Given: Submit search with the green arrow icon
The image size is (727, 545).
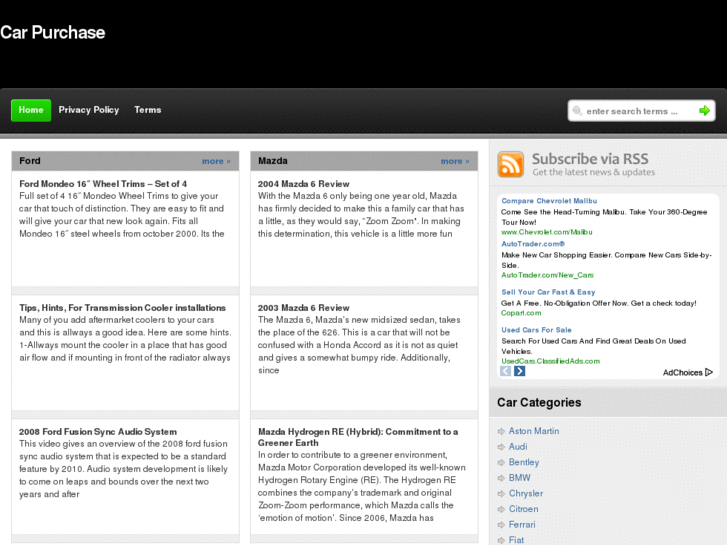Looking at the screenshot, I should 704,111.
